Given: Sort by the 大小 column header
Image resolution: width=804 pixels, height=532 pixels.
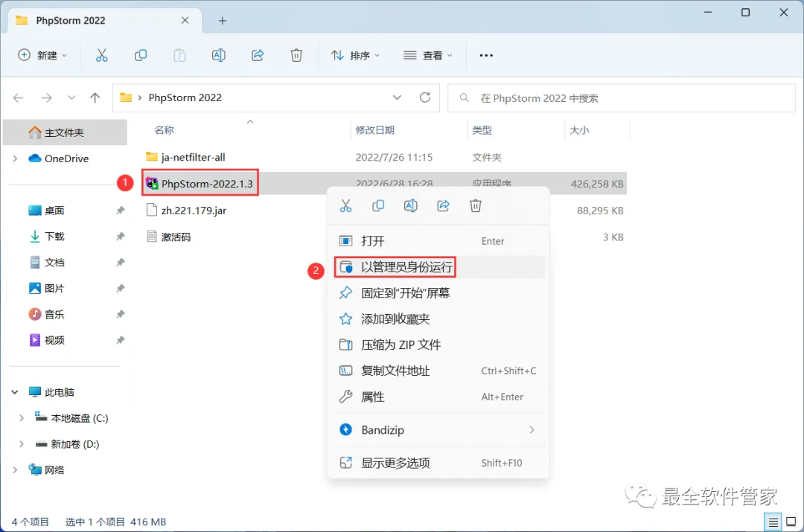Looking at the screenshot, I should tap(579, 130).
